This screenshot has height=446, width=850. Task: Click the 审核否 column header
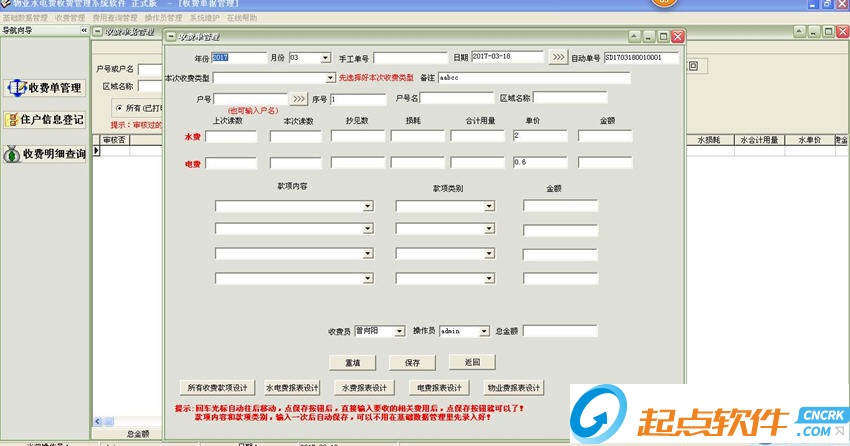pyautogui.click(x=114, y=140)
